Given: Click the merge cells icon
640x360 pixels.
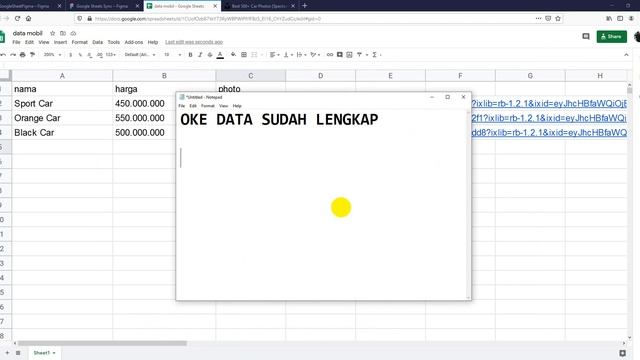Looking at the screenshot, I should [254, 55].
